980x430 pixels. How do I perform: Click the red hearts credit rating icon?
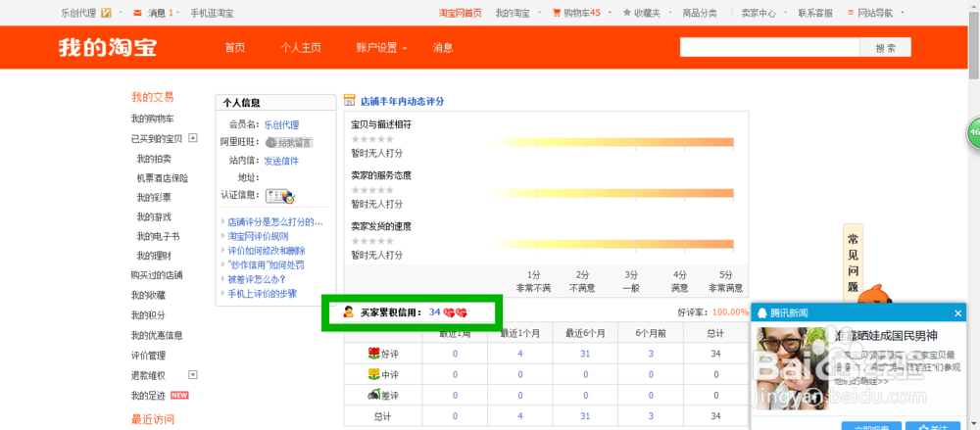456,311
